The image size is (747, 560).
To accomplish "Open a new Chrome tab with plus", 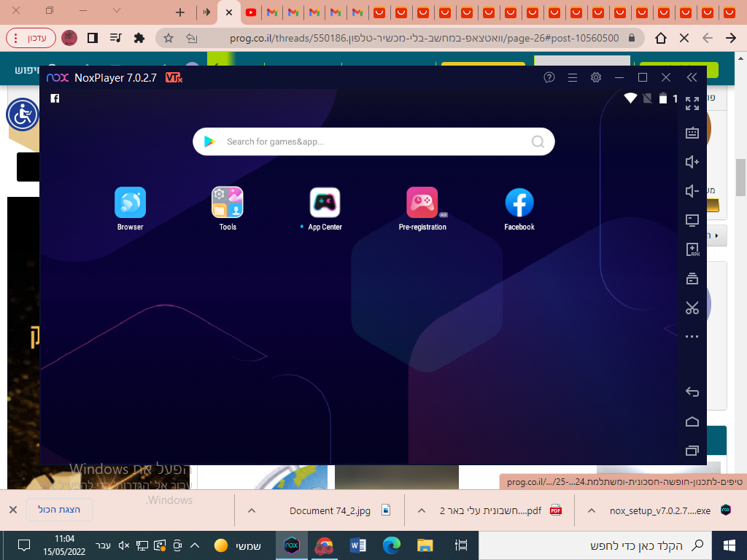I will (x=180, y=12).
